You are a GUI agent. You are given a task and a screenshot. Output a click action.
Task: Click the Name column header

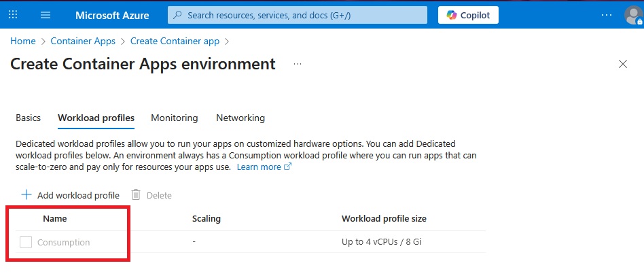pos(55,218)
